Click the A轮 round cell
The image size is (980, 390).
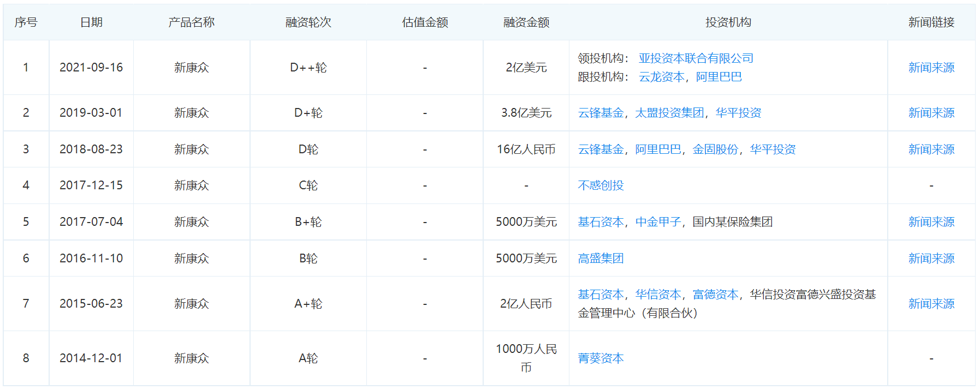tap(308, 358)
